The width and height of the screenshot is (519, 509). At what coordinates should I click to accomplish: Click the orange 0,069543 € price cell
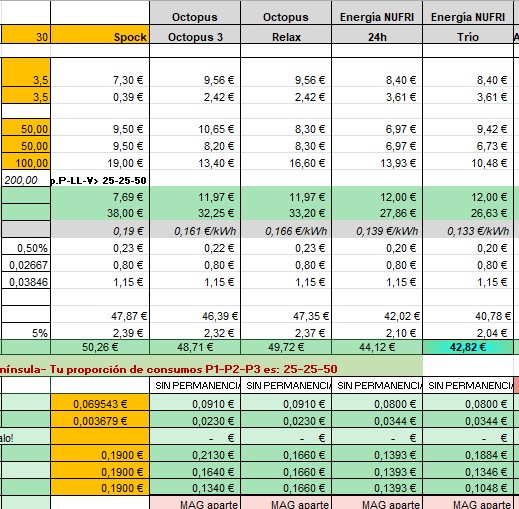coord(100,403)
